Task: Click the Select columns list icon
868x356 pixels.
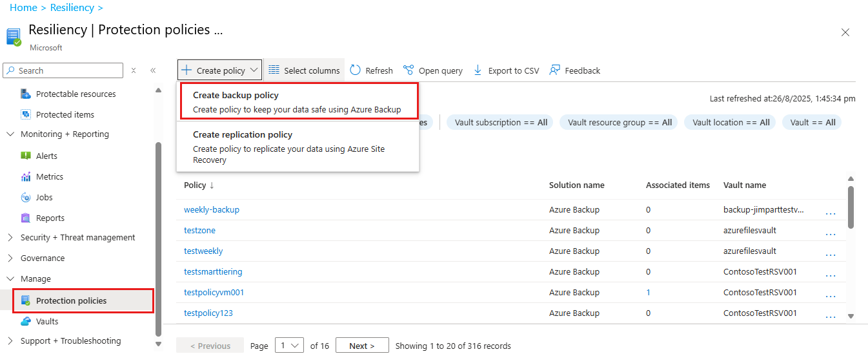Action: 274,70
